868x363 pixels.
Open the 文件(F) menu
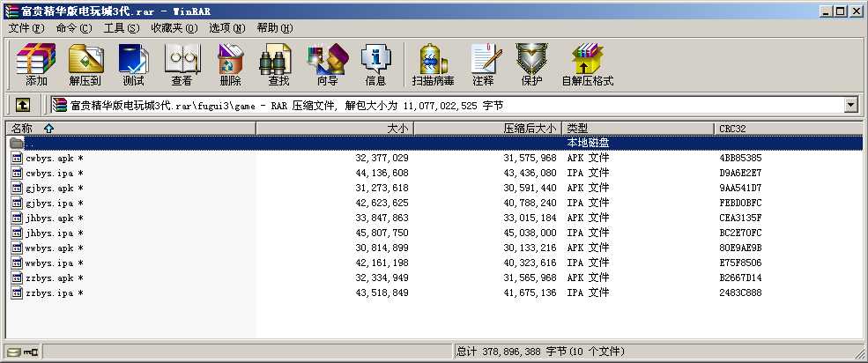coord(26,27)
